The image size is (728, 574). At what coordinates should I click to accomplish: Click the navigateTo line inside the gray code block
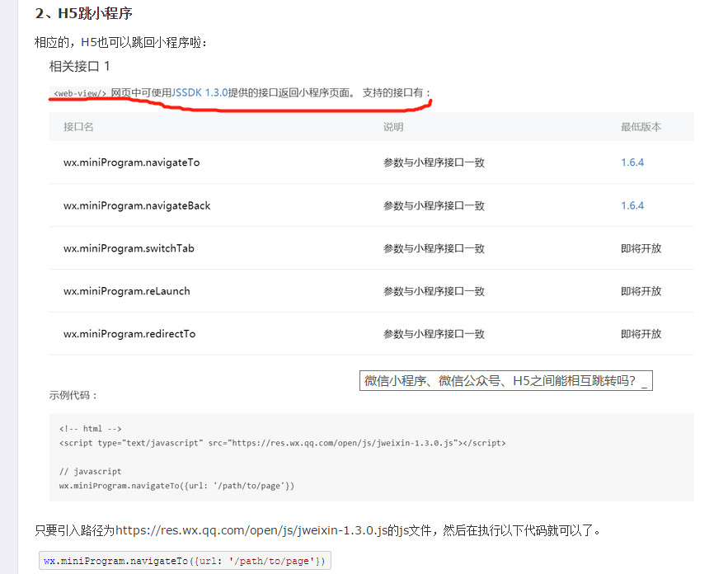coord(176,485)
